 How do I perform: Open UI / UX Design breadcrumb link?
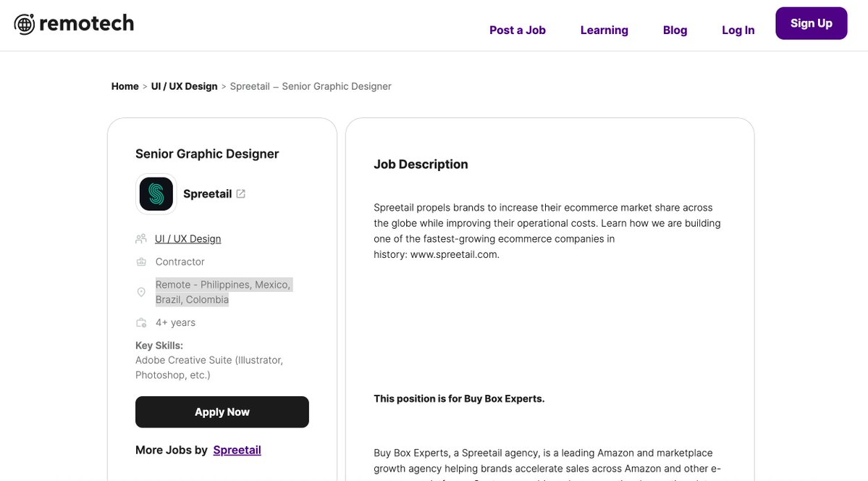[x=185, y=86]
